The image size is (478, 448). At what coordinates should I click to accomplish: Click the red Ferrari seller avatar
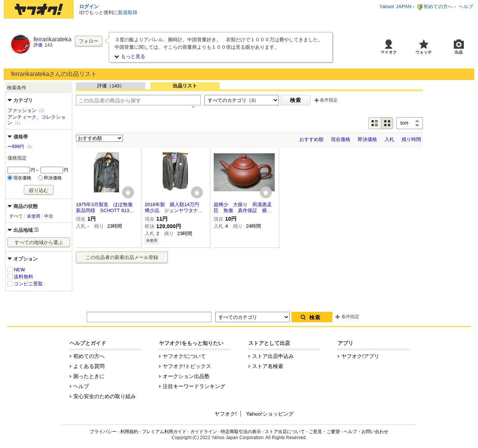coord(20,44)
